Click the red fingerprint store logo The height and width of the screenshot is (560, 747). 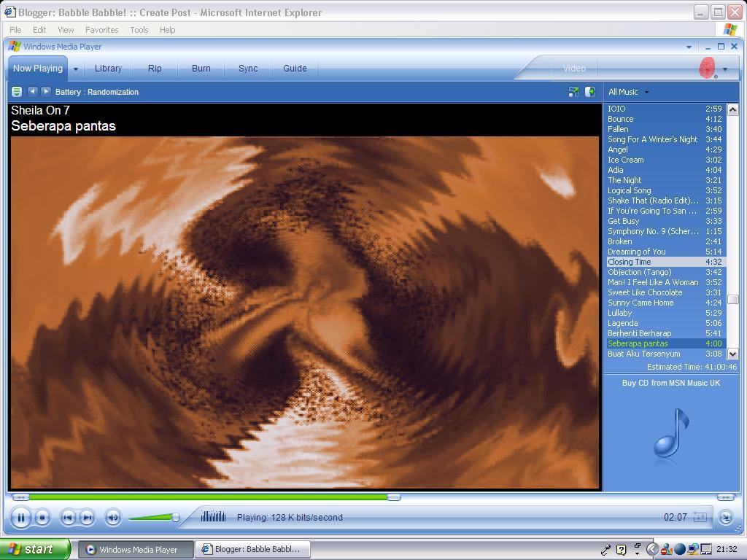pyautogui.click(x=708, y=68)
